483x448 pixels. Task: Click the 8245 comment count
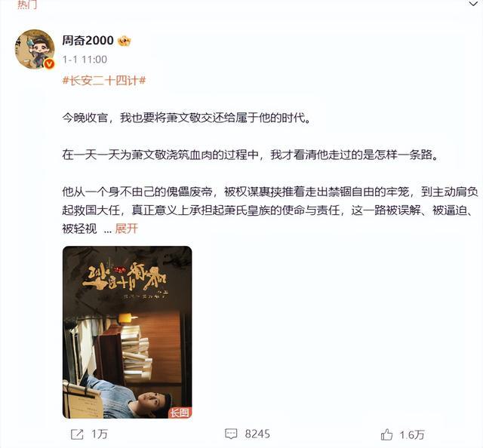click(x=257, y=434)
